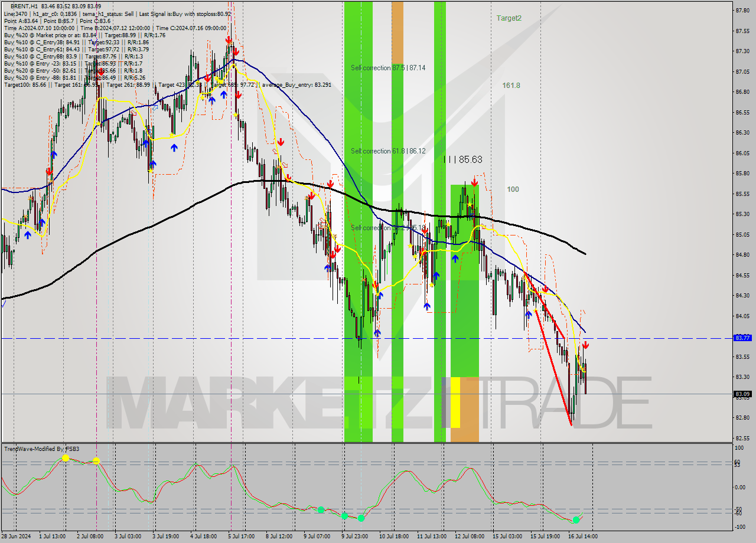This screenshot has height=543, width=756.
Task: Click the rightmost green dot in TrendWave panel
Action: 575,520
